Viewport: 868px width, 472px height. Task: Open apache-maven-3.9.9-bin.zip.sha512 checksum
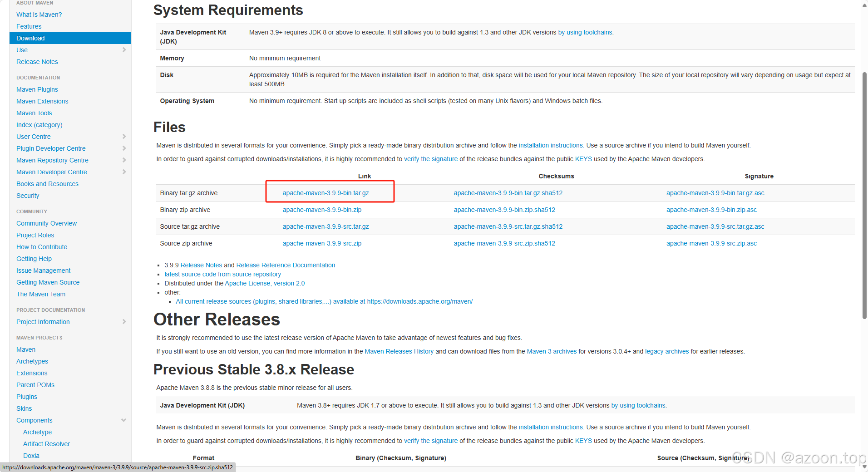pyautogui.click(x=504, y=210)
